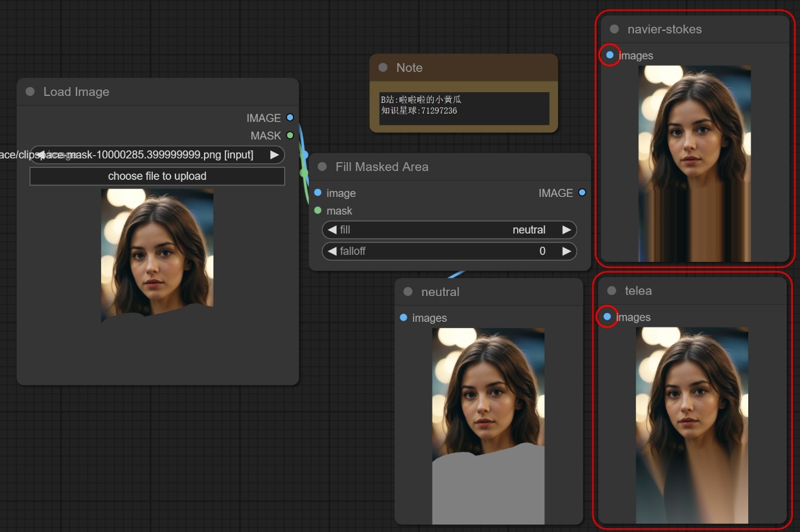Collapse the Fill Masked Area node
Viewport: 800px width, 532px height.
tap(323, 167)
